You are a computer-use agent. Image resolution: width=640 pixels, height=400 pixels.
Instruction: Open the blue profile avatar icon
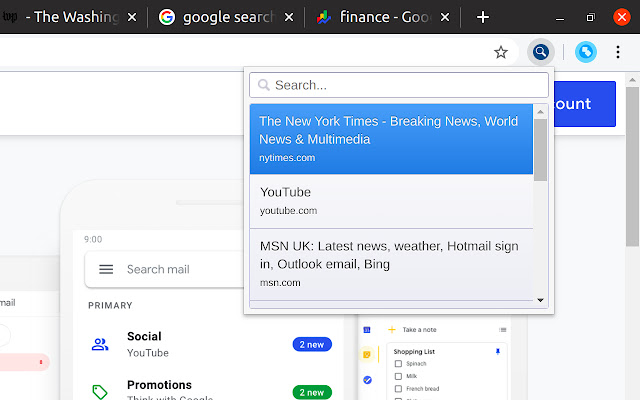pos(586,52)
